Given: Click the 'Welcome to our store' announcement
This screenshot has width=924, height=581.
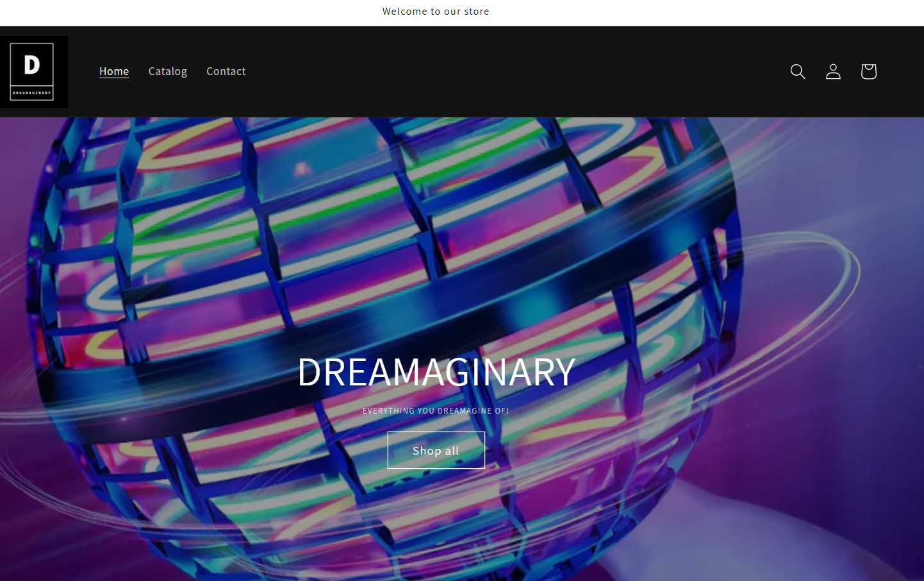Looking at the screenshot, I should tap(436, 12).
